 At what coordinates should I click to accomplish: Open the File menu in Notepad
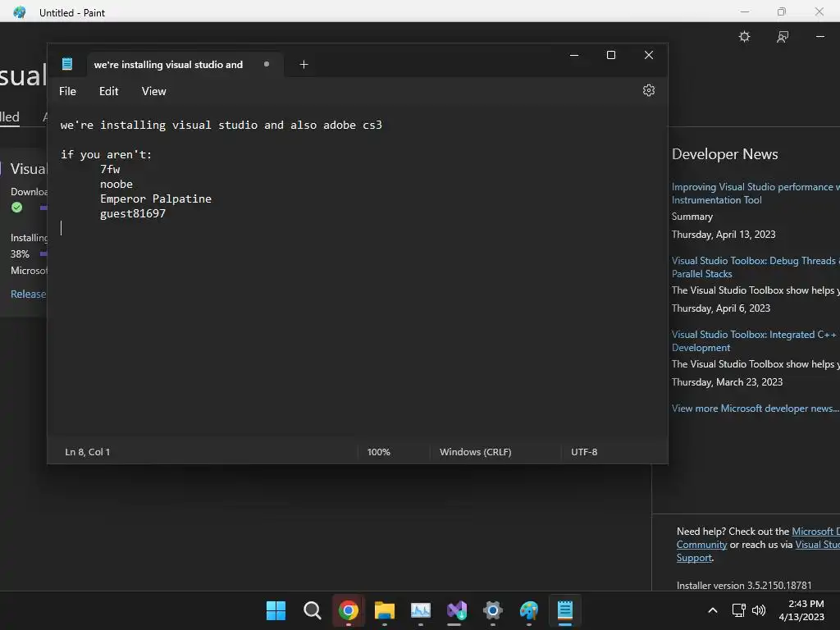click(x=67, y=91)
